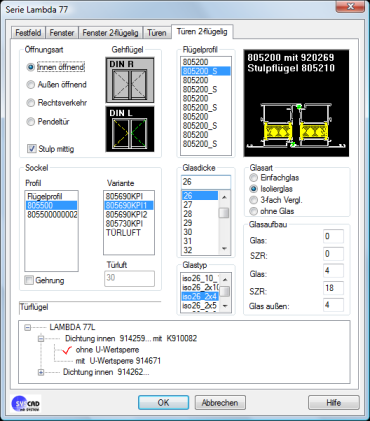The width and height of the screenshot is (370, 421).
Task: Select the Außen öffnend radio button
Action: tap(31, 85)
